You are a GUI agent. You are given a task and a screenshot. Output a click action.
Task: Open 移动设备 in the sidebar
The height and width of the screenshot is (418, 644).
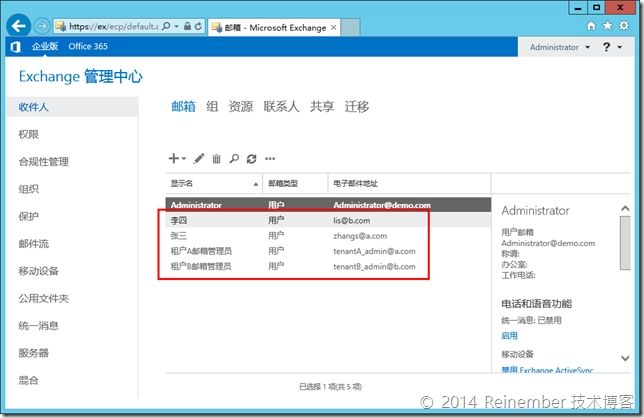pos(38,271)
